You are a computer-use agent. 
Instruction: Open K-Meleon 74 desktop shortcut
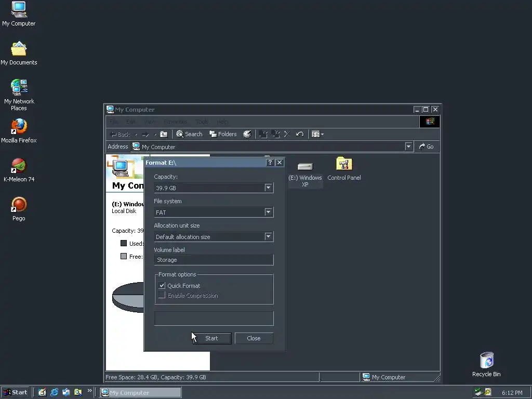coord(19,170)
